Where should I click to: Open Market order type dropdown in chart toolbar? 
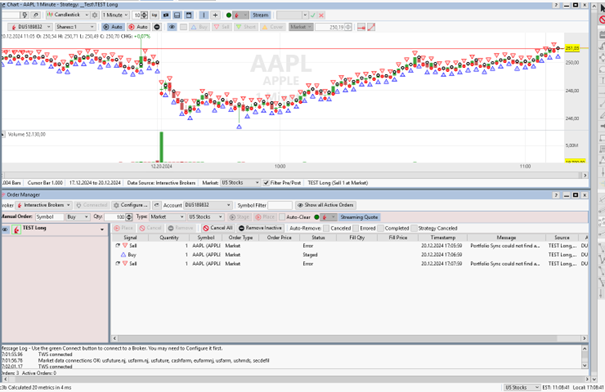tap(301, 27)
